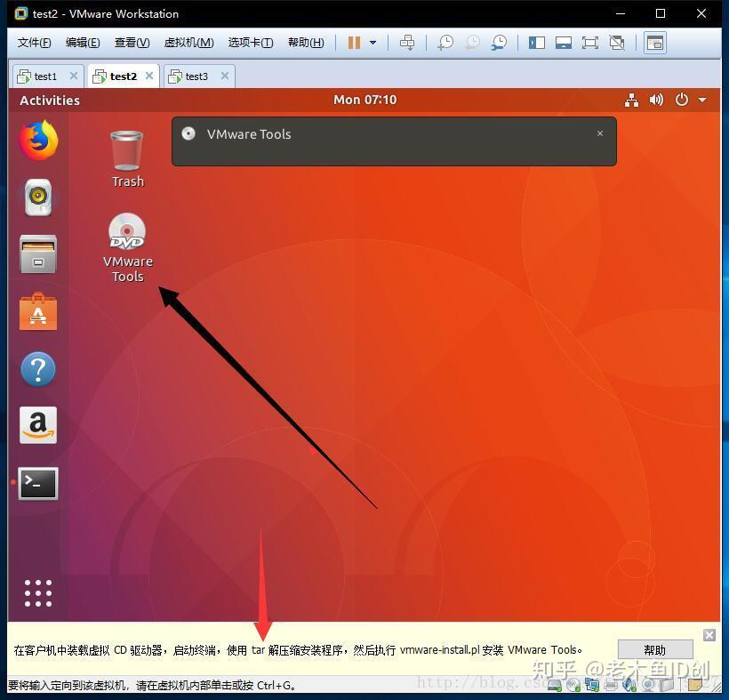Toggle the thumbnail bar view icon
Screen dimensions: 729x700
point(563,43)
